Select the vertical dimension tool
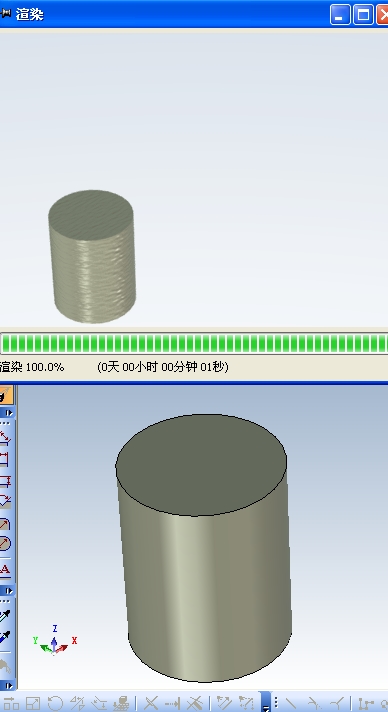This screenshot has width=388, height=712. 5,480
